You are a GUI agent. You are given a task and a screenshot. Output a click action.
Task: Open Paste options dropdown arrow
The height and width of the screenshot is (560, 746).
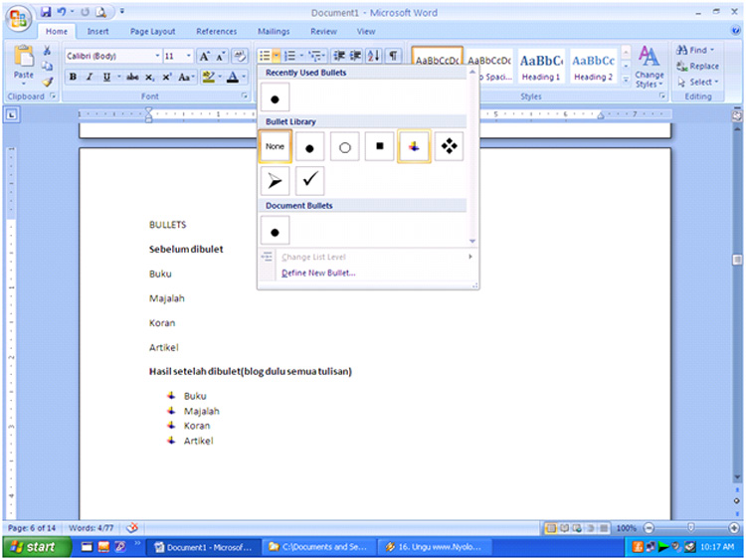pyautogui.click(x=23, y=85)
